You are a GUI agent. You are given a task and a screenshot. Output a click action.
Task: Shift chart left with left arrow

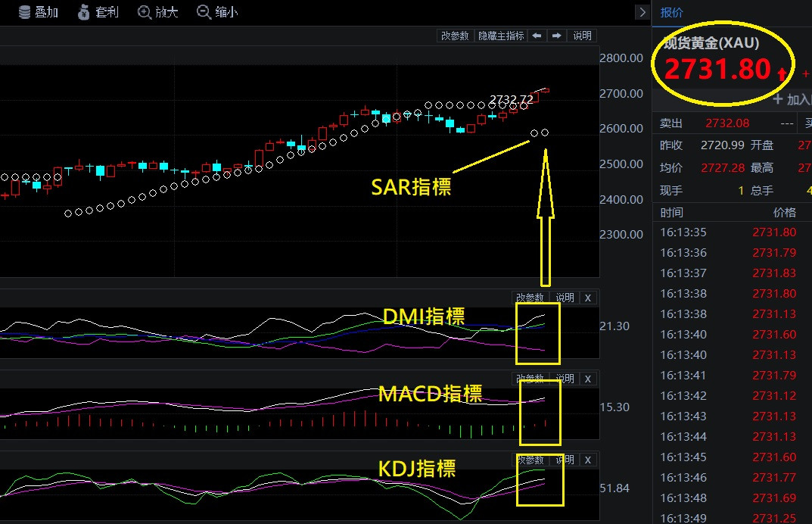(537, 36)
